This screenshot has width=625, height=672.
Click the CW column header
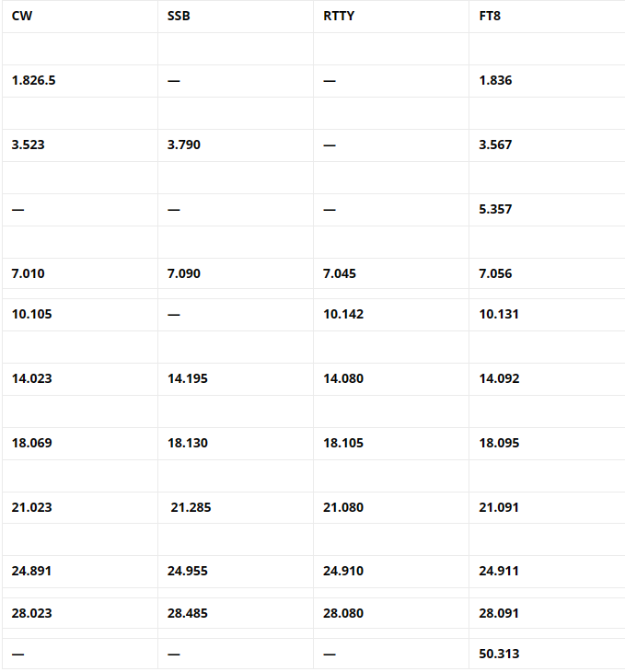(22, 16)
